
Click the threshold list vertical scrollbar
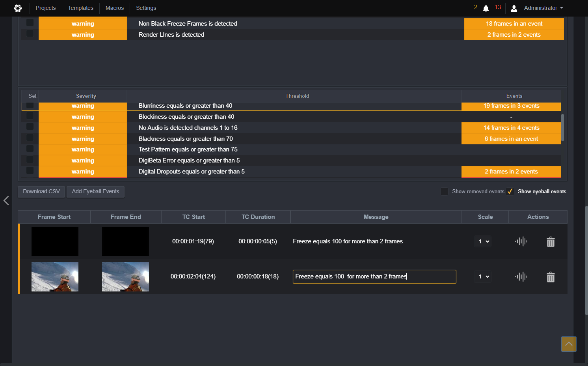tap(562, 127)
